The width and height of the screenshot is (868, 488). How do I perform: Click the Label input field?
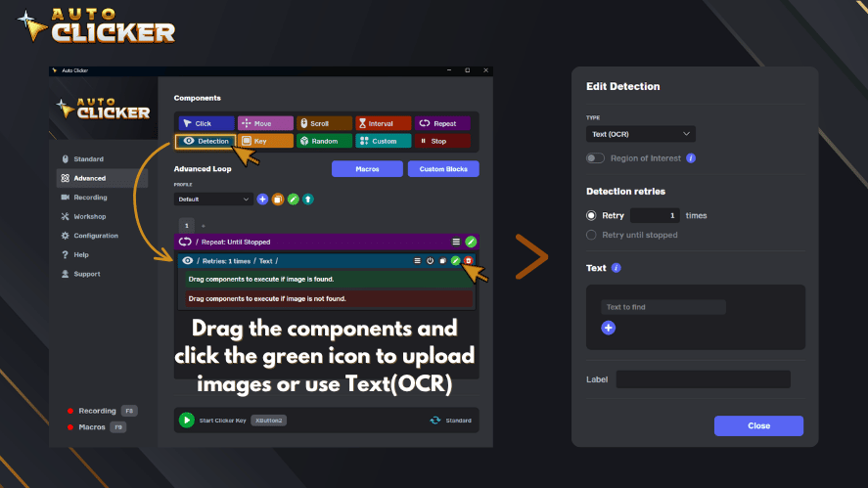tap(703, 379)
